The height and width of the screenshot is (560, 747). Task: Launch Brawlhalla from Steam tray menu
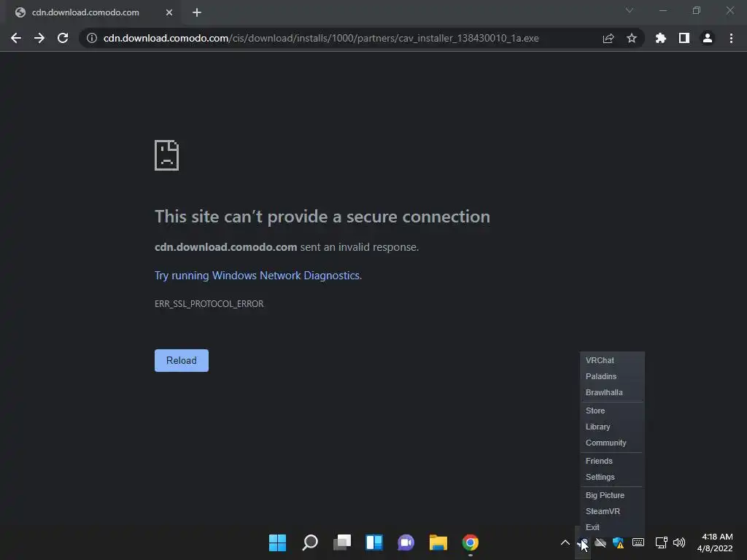(612, 392)
